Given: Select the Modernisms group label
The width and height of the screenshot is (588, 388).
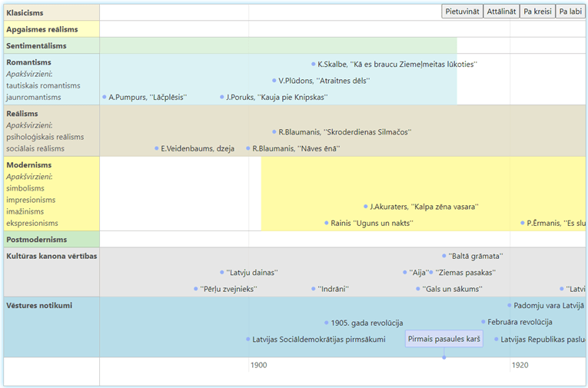Looking at the screenshot, I should click(29, 165).
